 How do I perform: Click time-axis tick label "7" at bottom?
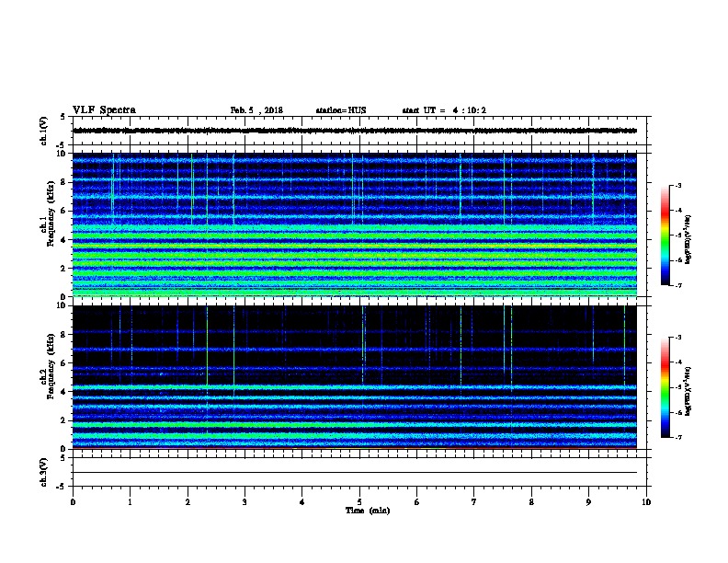474,501
